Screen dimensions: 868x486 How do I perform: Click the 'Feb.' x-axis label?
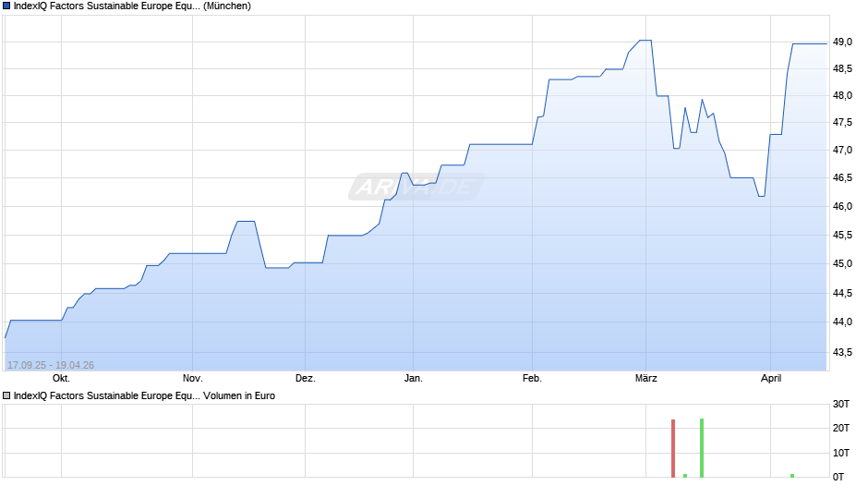532,379
